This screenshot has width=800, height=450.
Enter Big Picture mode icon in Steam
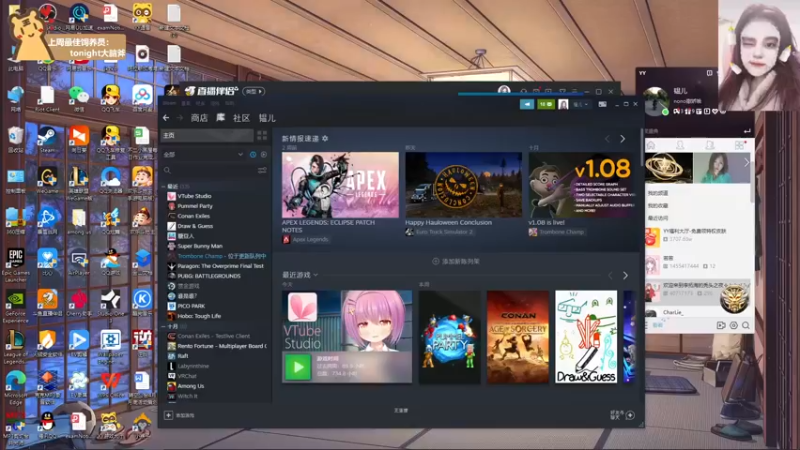coord(603,104)
